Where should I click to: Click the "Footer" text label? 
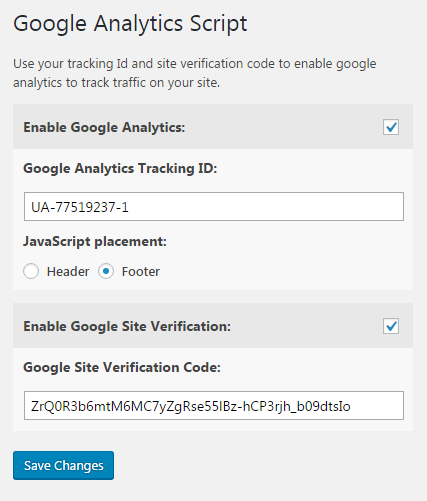pos(141,272)
